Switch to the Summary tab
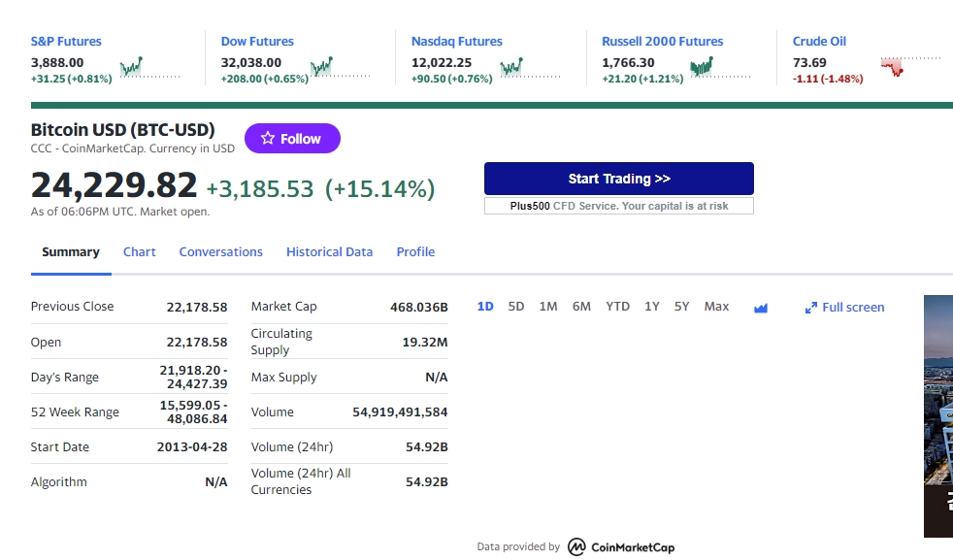 (x=71, y=251)
